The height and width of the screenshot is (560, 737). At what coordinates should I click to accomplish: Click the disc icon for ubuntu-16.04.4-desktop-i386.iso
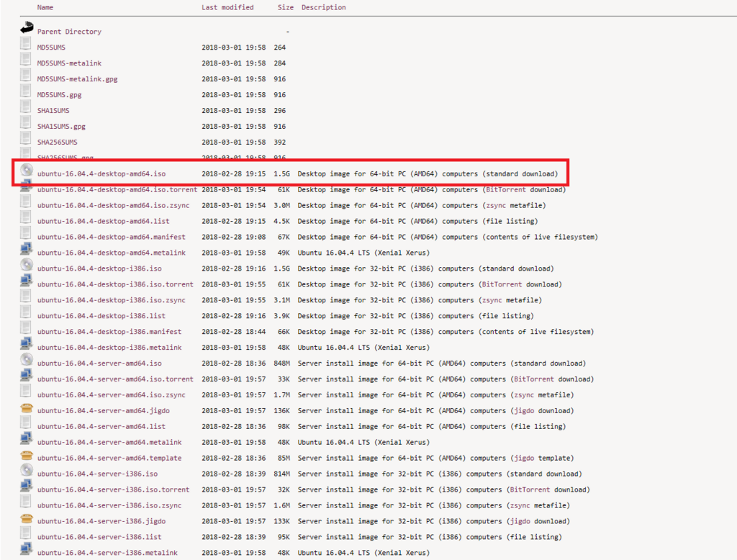pyautogui.click(x=27, y=265)
